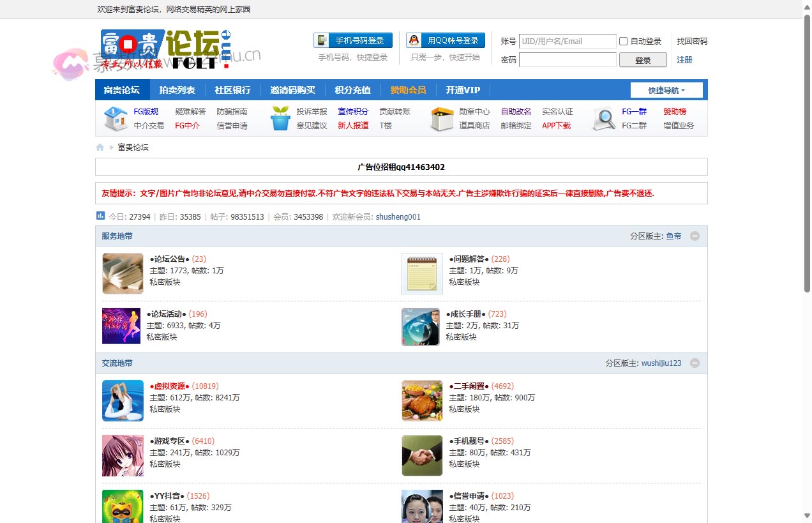The image size is (812, 523).
Task: Click the plant pot icon beside 投诉举报
Action: (x=280, y=119)
